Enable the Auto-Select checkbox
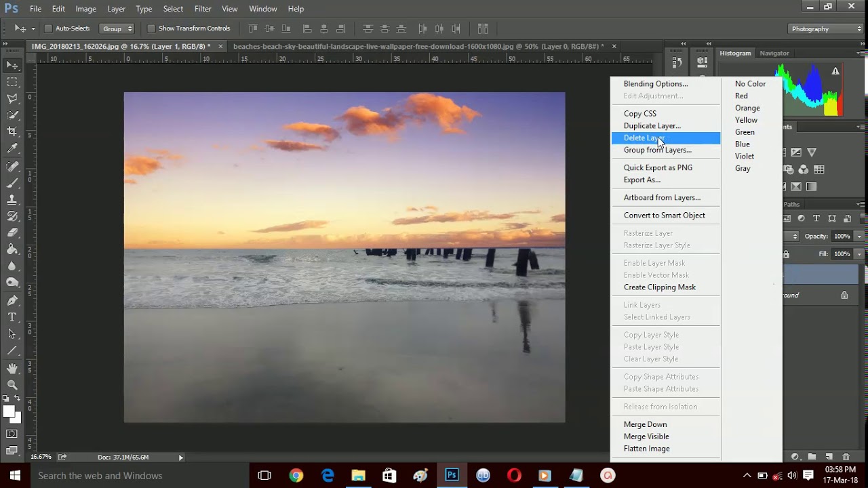Screen dimensions: 868x488 (48, 28)
